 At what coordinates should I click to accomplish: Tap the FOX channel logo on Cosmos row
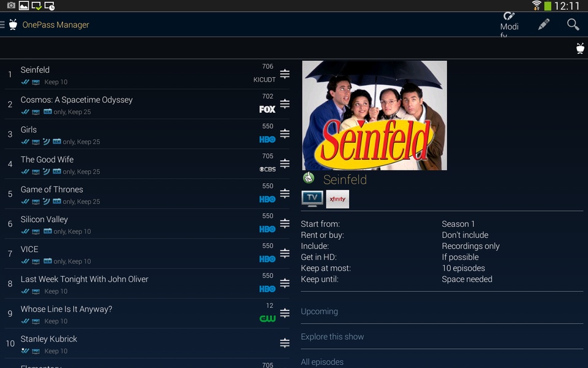(268, 109)
